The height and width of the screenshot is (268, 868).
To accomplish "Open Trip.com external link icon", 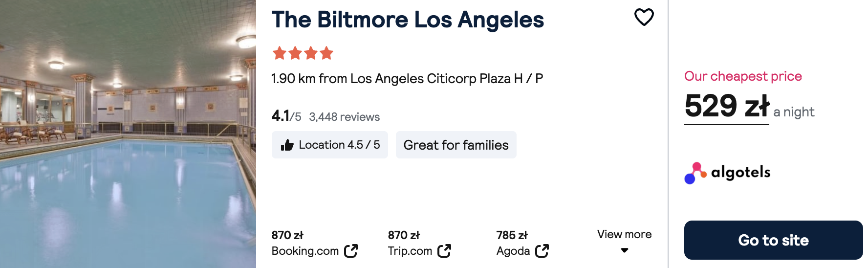I will pyautogui.click(x=444, y=251).
